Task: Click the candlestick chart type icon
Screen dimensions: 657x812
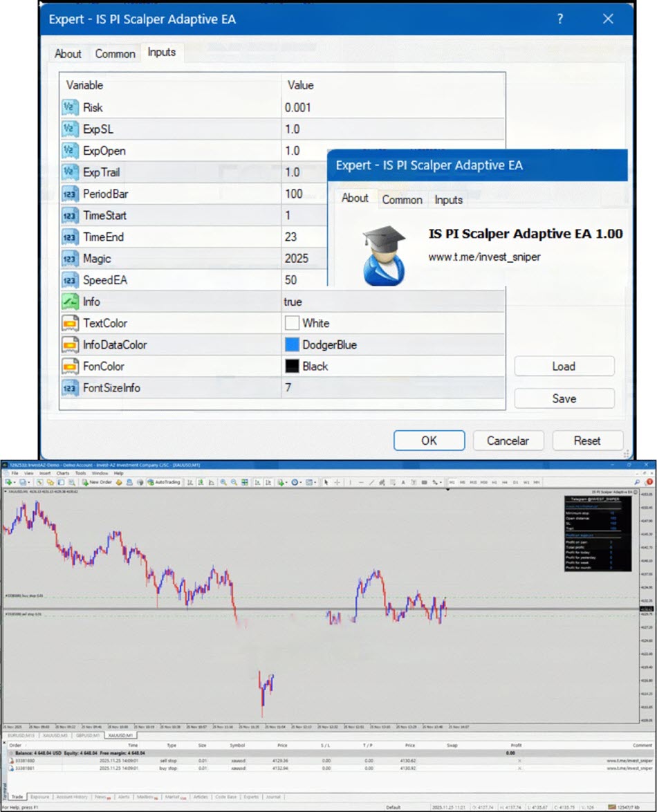Action: [201, 482]
